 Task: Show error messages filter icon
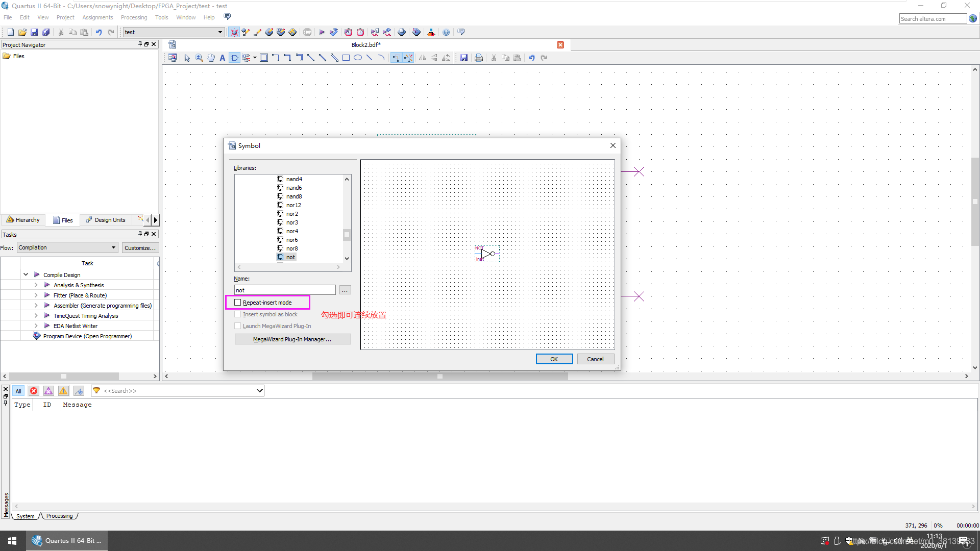click(34, 391)
